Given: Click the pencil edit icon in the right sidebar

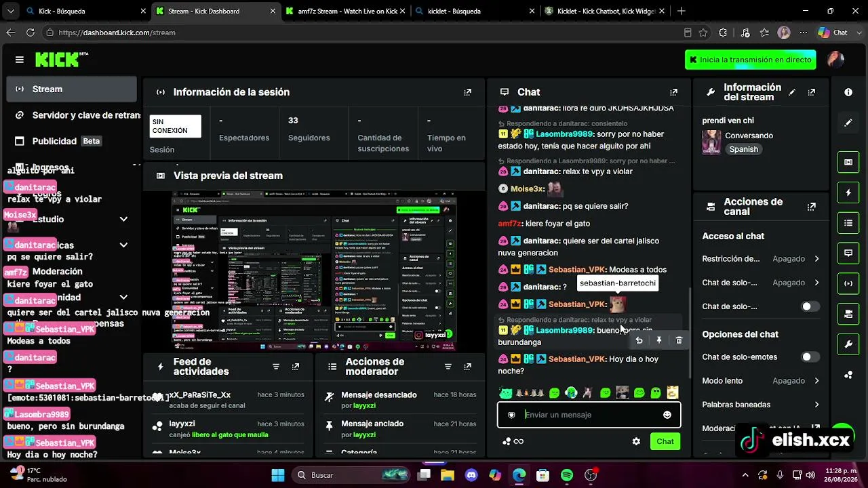Looking at the screenshot, I should [x=848, y=123].
